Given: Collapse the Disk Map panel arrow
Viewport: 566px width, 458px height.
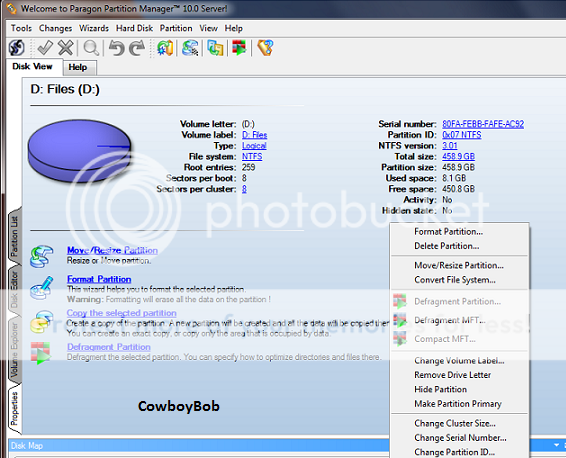Looking at the screenshot, I should pos(556,445).
